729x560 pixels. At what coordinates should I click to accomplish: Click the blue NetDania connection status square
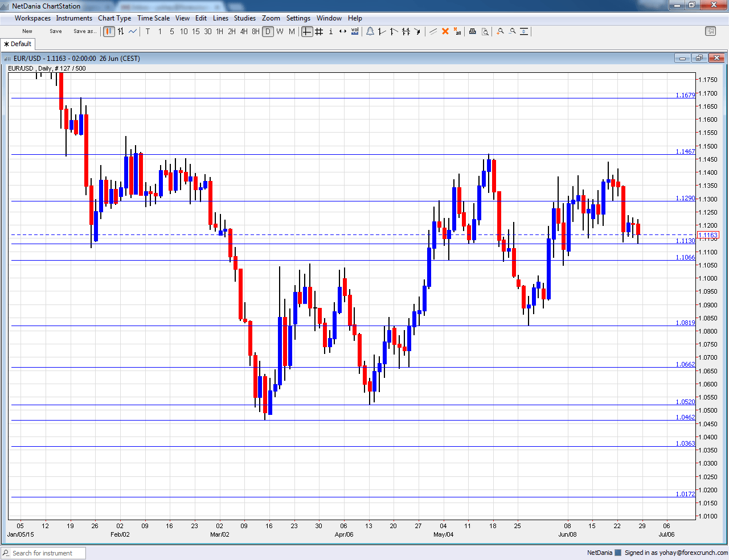pyautogui.click(x=618, y=553)
